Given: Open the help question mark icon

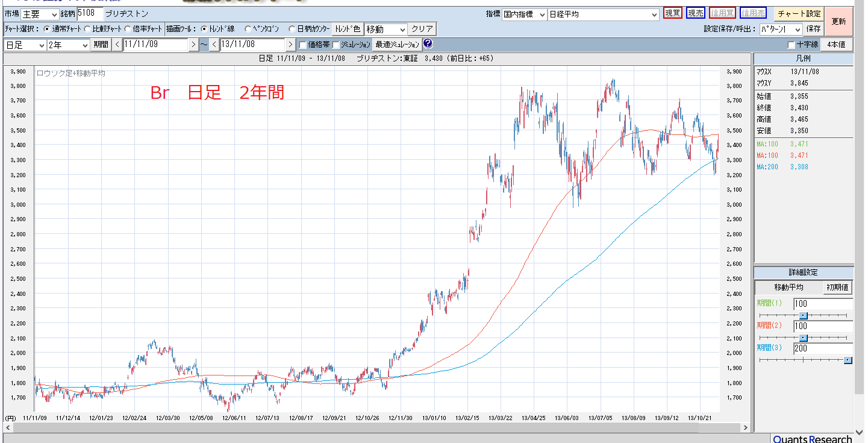Looking at the screenshot, I should 428,44.
